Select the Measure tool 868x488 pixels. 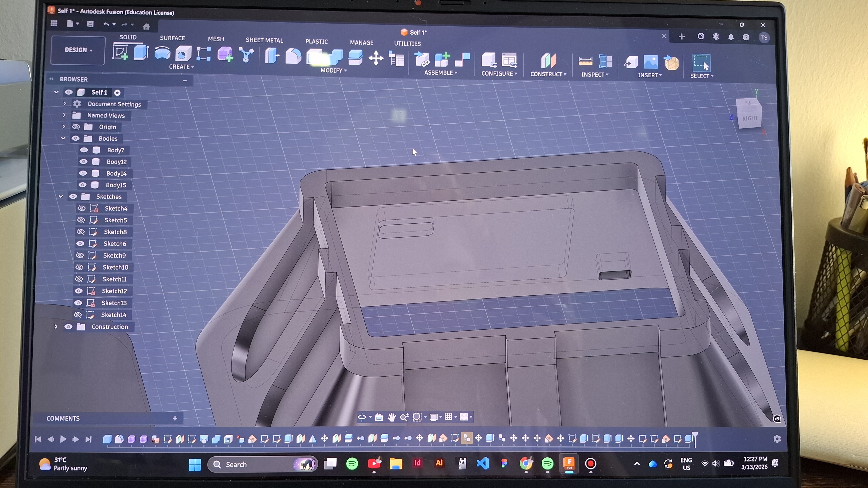point(585,61)
